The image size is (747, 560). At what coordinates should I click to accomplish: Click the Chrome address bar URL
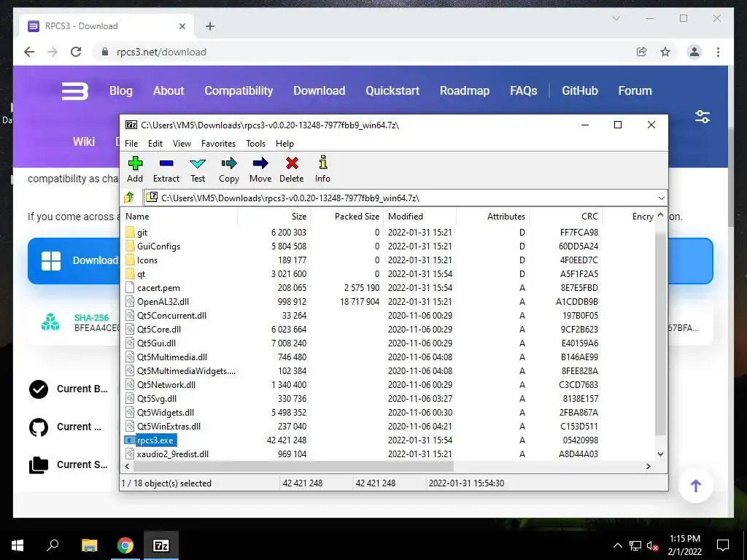click(161, 52)
